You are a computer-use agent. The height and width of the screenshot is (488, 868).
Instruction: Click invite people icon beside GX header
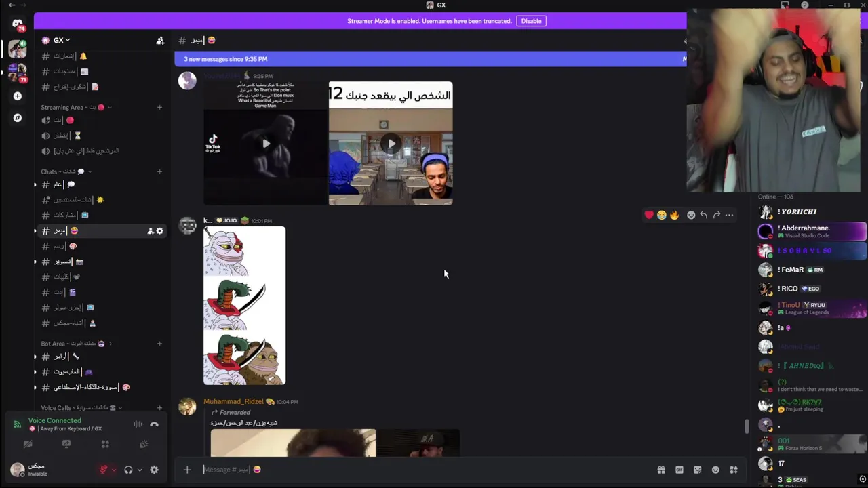pyautogui.click(x=160, y=41)
